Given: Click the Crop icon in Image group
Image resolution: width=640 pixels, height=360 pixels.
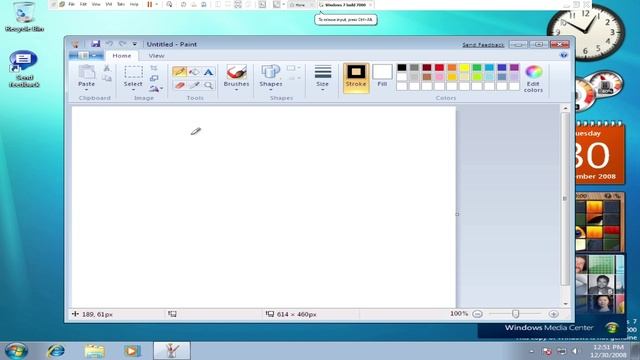Looking at the screenshot, I should [154, 68].
